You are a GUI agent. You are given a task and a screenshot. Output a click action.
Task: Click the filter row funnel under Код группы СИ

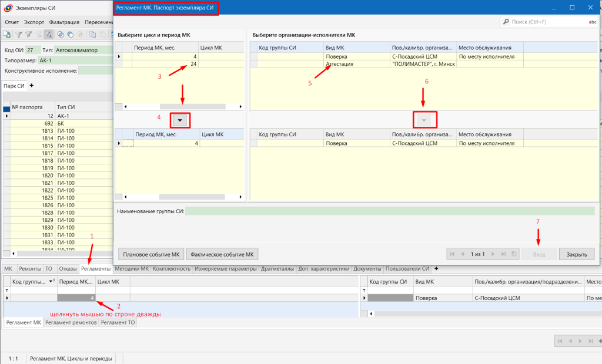pyautogui.click(x=364, y=291)
